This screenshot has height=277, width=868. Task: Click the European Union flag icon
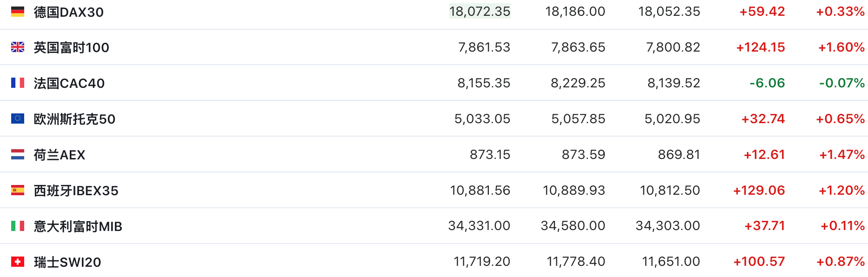pyautogui.click(x=18, y=119)
